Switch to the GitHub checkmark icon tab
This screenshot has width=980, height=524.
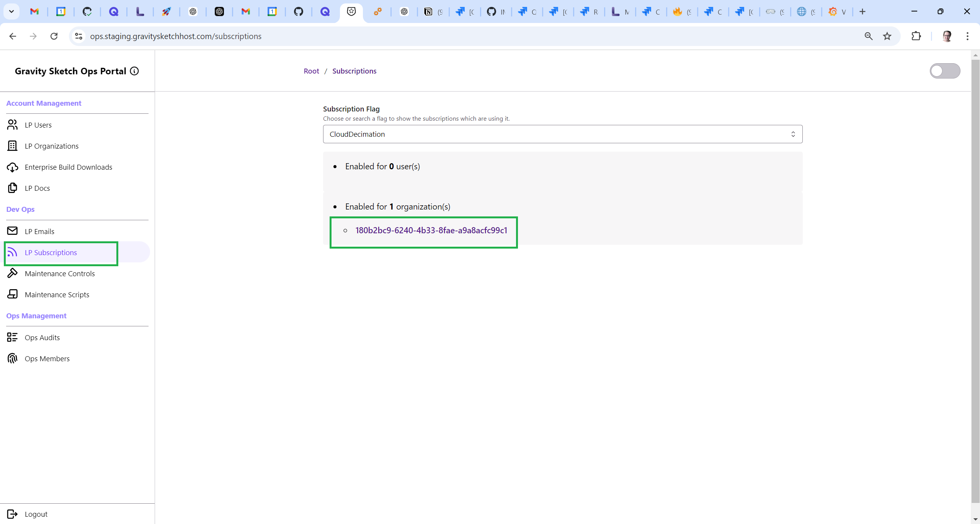click(x=87, y=11)
